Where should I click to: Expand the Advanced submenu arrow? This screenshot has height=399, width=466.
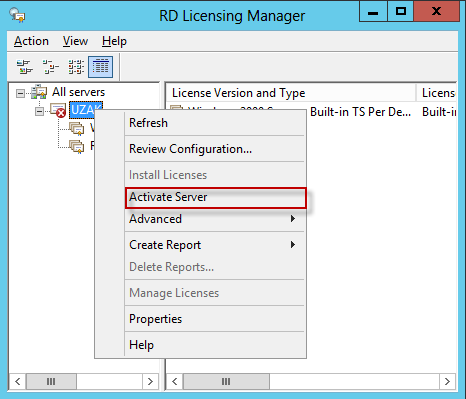coord(293,219)
